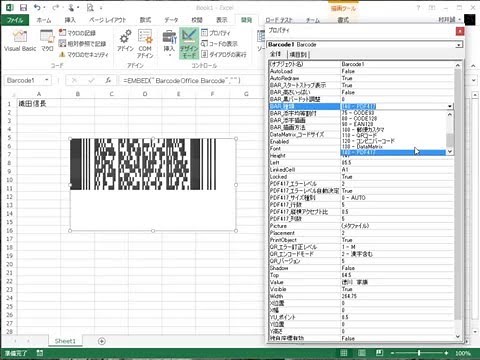Image resolution: width=480 pixels, height=360 pixels.
Task: Click マクロの記録 record macro
Action: [77, 33]
